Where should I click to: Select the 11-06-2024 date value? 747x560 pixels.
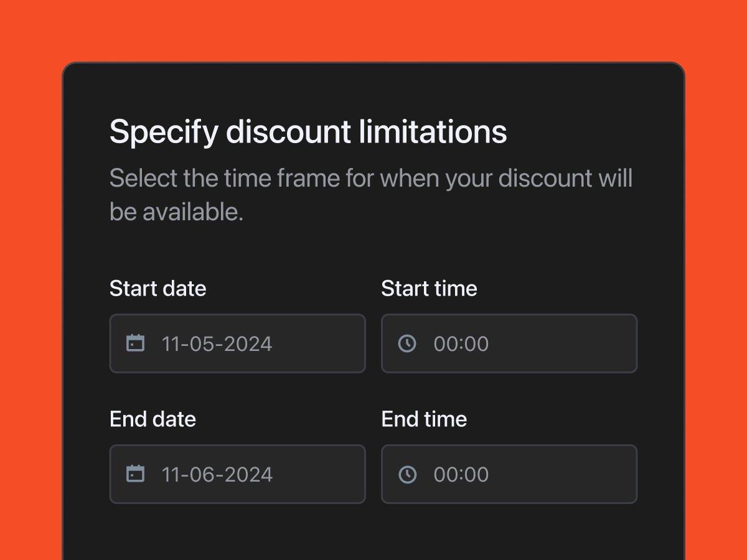(217, 474)
